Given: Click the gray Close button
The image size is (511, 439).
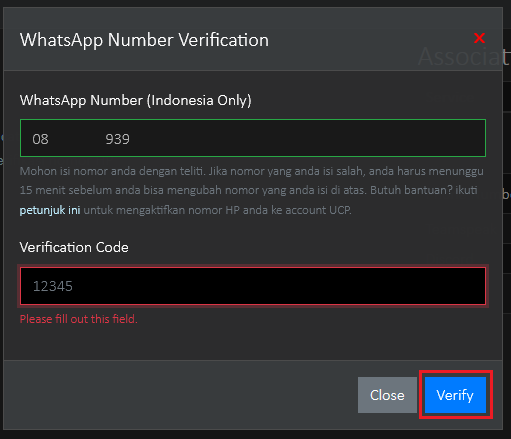Looking at the screenshot, I should [387, 395].
